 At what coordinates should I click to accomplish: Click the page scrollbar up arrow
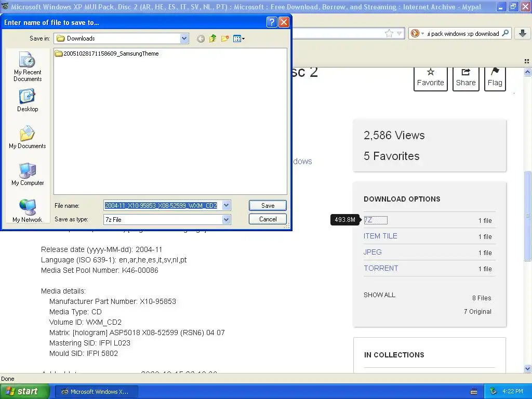coord(527,72)
